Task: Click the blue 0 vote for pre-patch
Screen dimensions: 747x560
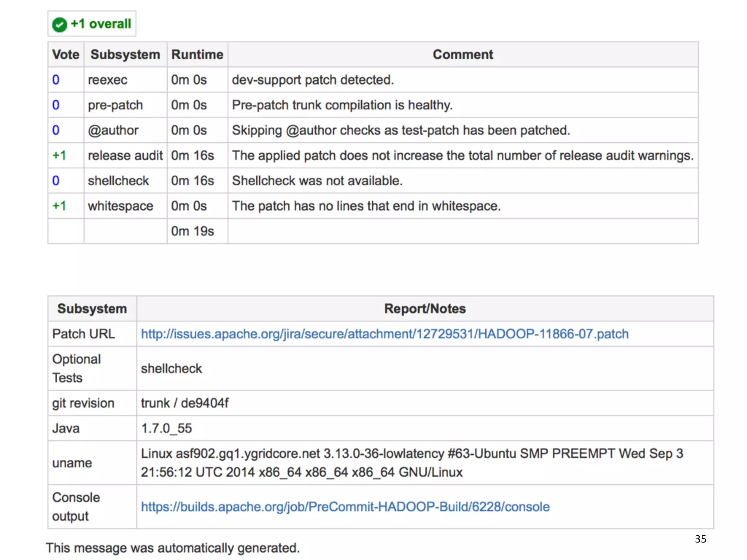Action: point(56,105)
